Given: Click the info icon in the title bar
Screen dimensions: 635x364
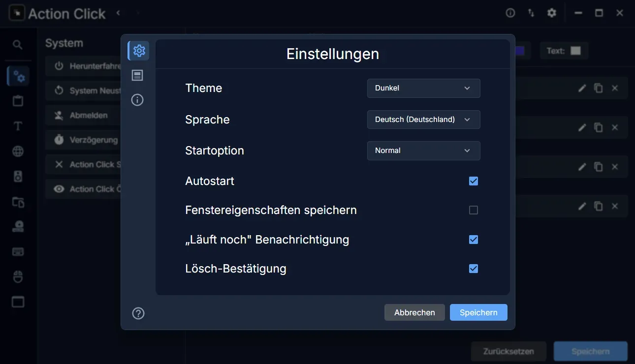Looking at the screenshot, I should (x=510, y=13).
